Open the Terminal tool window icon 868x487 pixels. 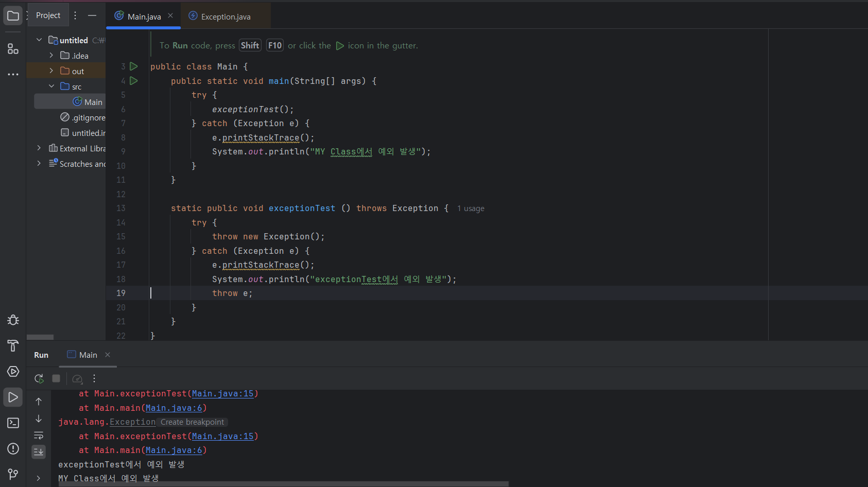pyautogui.click(x=13, y=423)
